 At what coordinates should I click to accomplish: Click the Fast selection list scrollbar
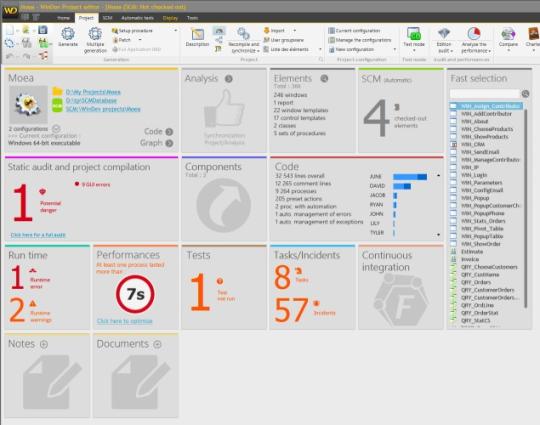(x=526, y=209)
